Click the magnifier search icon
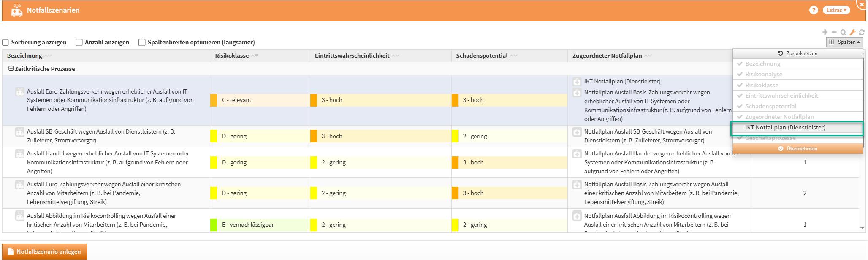 pos(843,32)
